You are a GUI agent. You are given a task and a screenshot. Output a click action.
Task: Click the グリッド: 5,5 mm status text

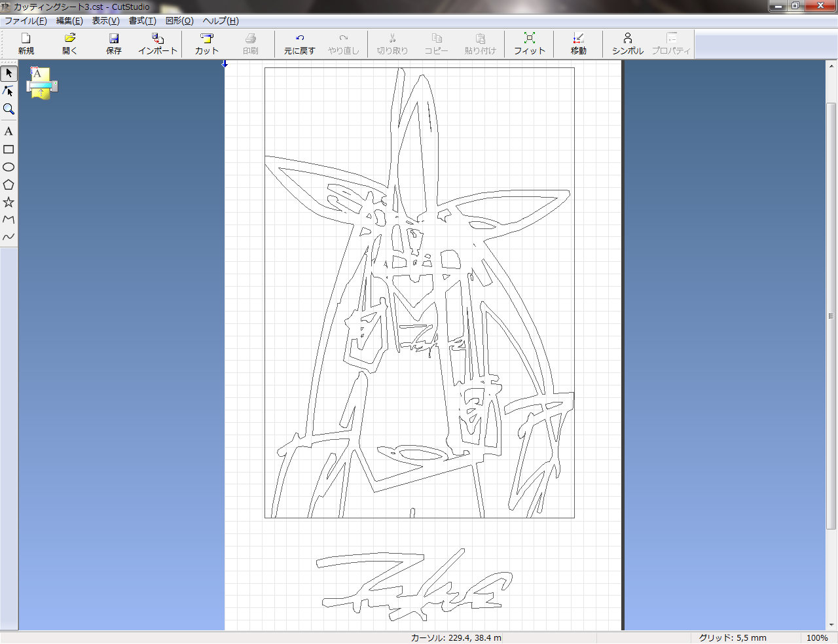pos(732,637)
